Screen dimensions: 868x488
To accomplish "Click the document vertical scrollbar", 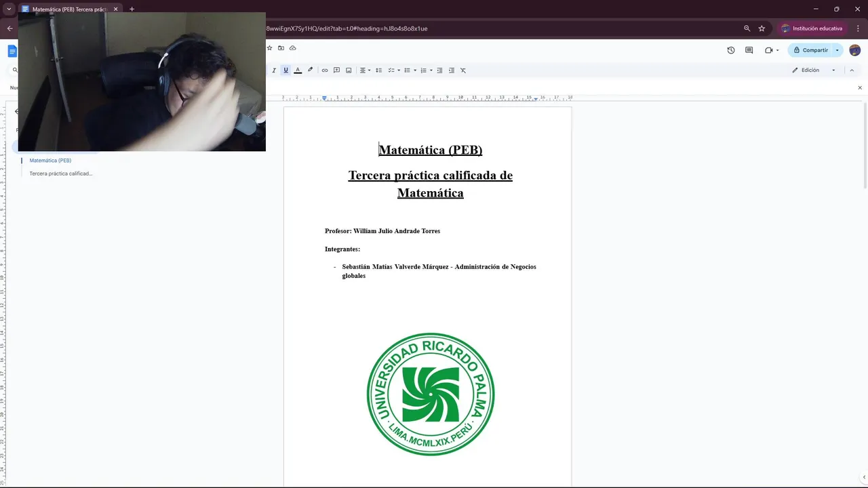I will [x=865, y=146].
